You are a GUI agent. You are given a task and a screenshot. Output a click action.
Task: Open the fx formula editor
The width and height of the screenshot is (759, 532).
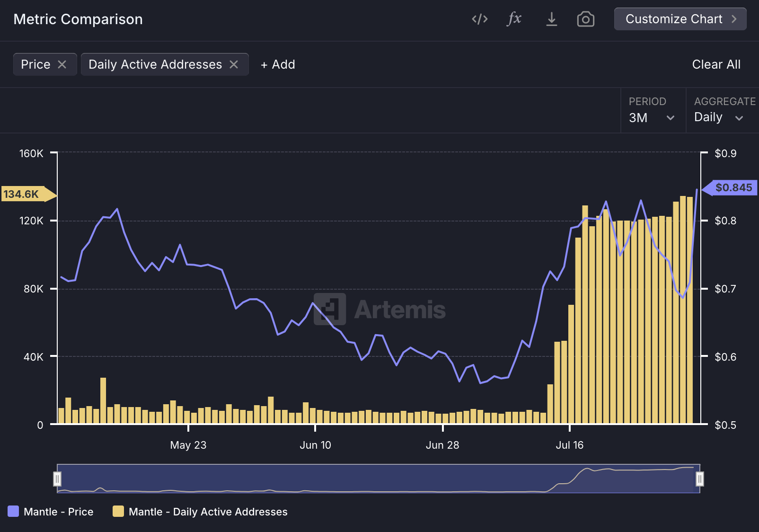click(x=514, y=19)
